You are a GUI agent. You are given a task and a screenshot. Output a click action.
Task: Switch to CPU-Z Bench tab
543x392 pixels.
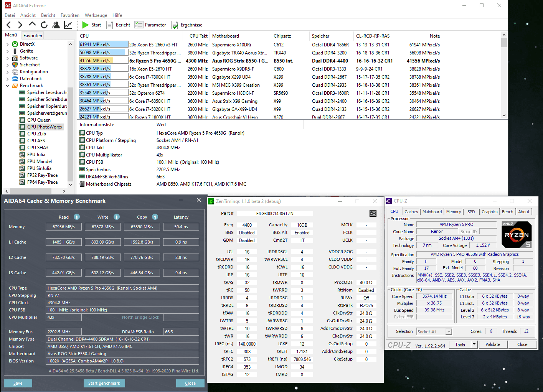[x=507, y=212]
